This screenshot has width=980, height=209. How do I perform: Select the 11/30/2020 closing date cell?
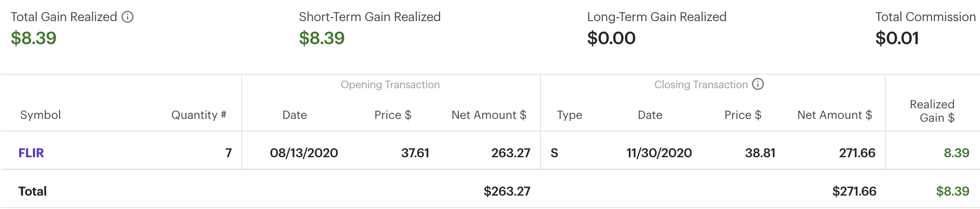click(659, 153)
